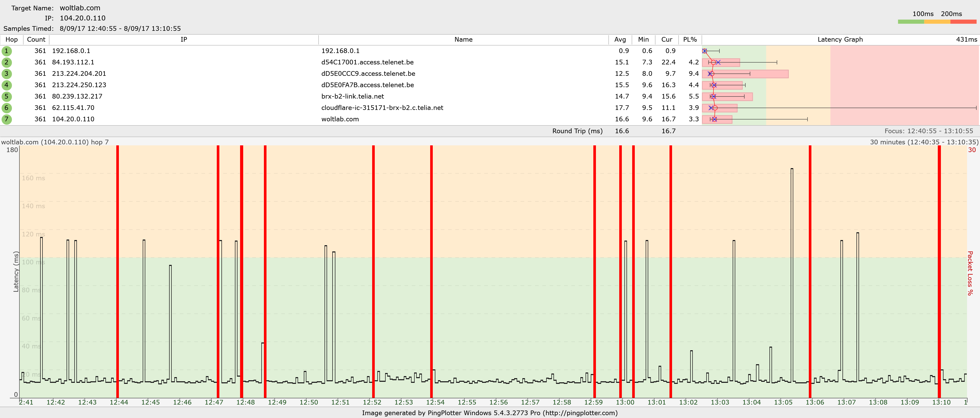Select the hop 5 green number badge

(6, 96)
